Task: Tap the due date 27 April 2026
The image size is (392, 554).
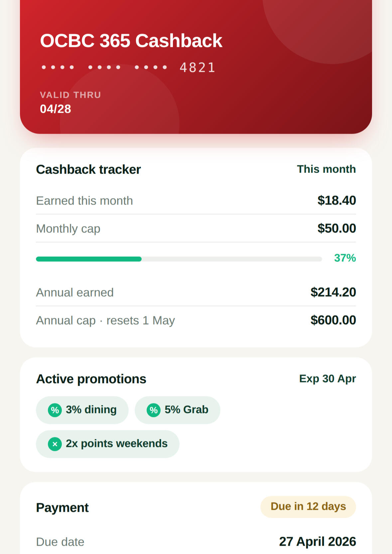Action: (x=318, y=542)
